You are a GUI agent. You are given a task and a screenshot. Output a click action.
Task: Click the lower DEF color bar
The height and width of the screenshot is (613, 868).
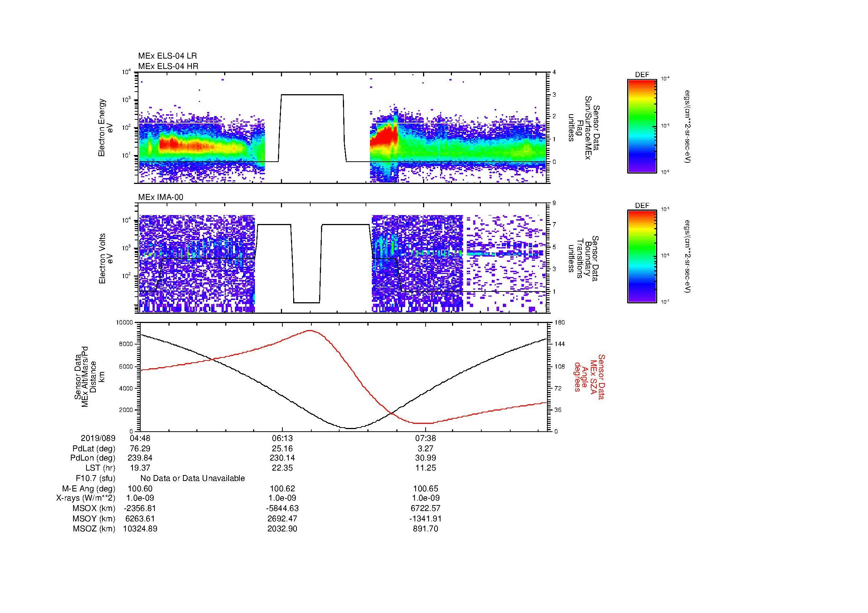(642, 257)
